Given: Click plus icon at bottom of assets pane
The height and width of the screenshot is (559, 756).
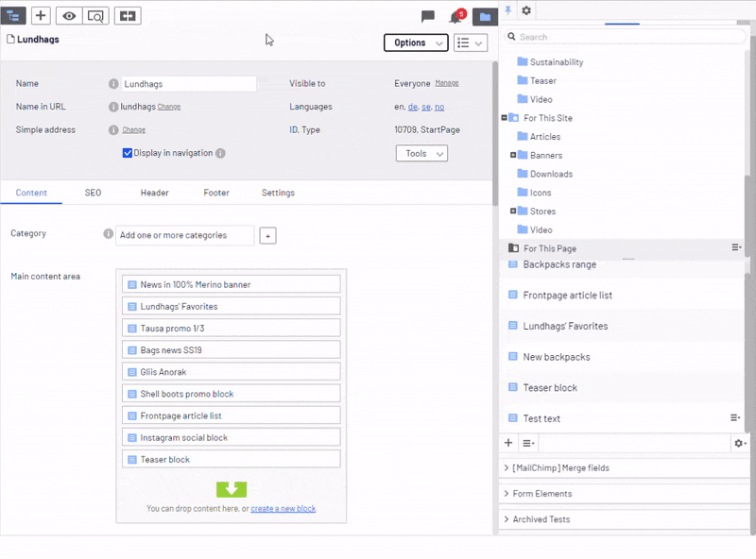Looking at the screenshot, I should tap(508, 443).
